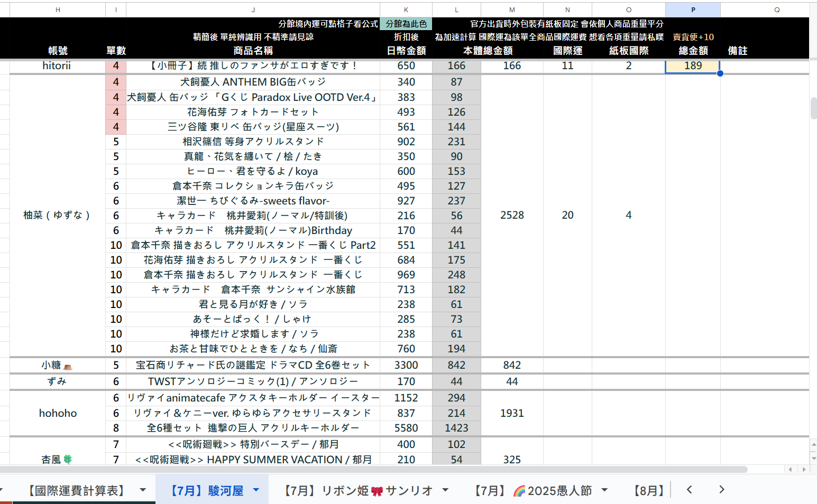Click the 小糖 account cell
Screen dimensions: 817x504
58,365
